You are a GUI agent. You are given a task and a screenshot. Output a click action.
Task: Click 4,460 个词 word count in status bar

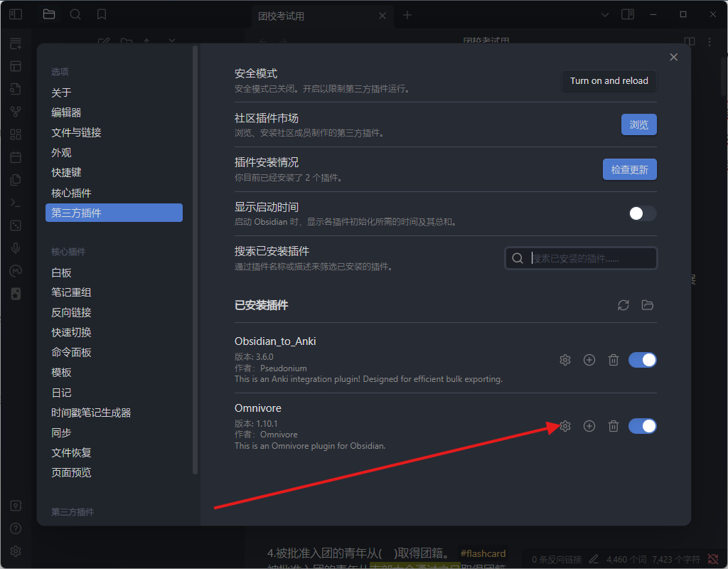click(626, 560)
